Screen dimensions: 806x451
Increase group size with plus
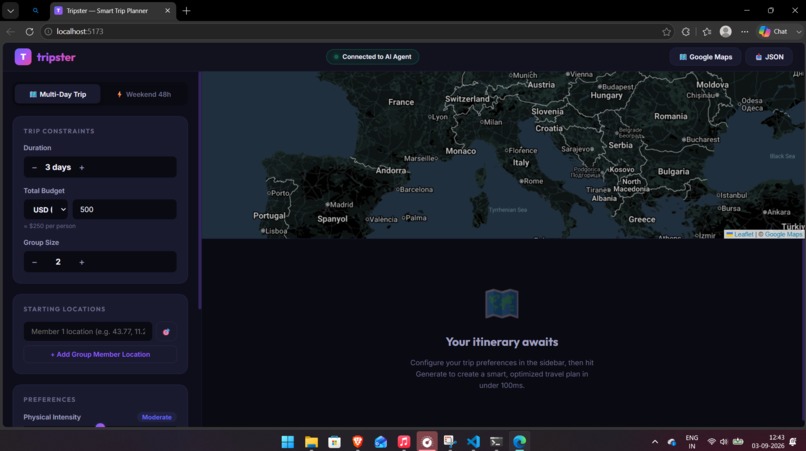[82, 262]
